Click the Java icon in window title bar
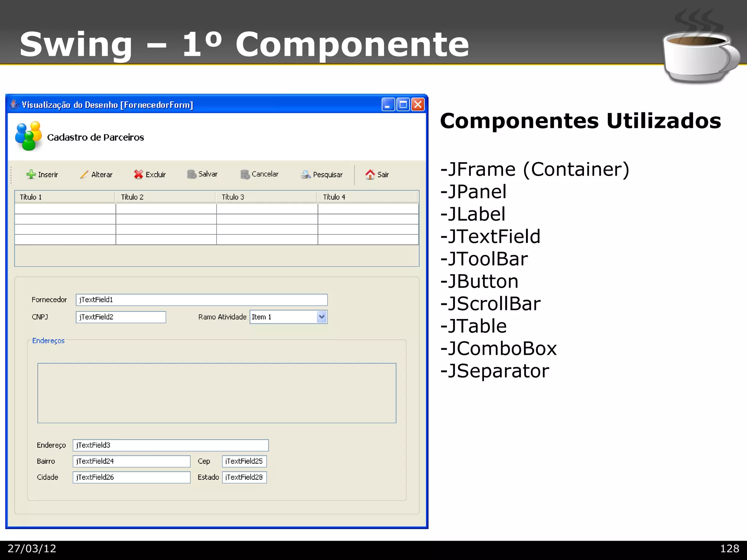The image size is (747, 560). (x=14, y=104)
